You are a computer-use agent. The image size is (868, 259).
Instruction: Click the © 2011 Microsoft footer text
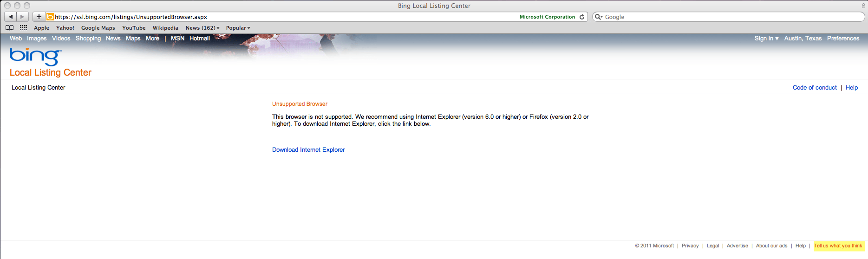654,246
